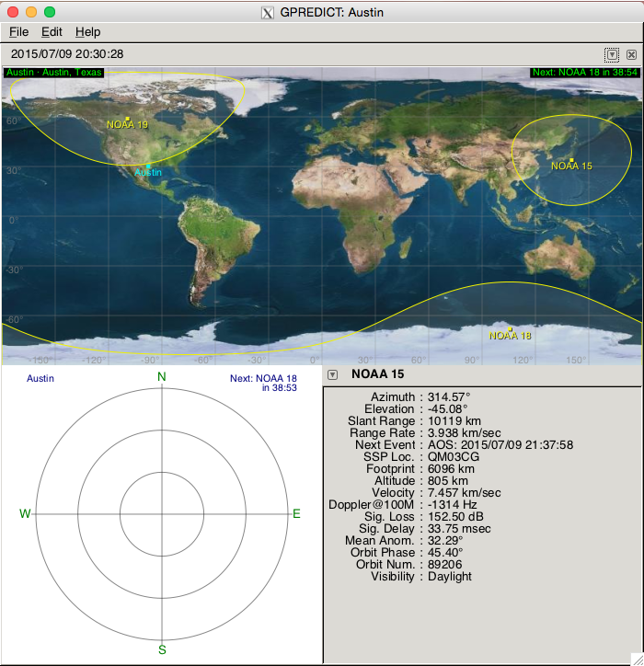Click the Azimuth value 314.57°
The width and height of the screenshot is (644, 666).
pyautogui.click(x=449, y=397)
